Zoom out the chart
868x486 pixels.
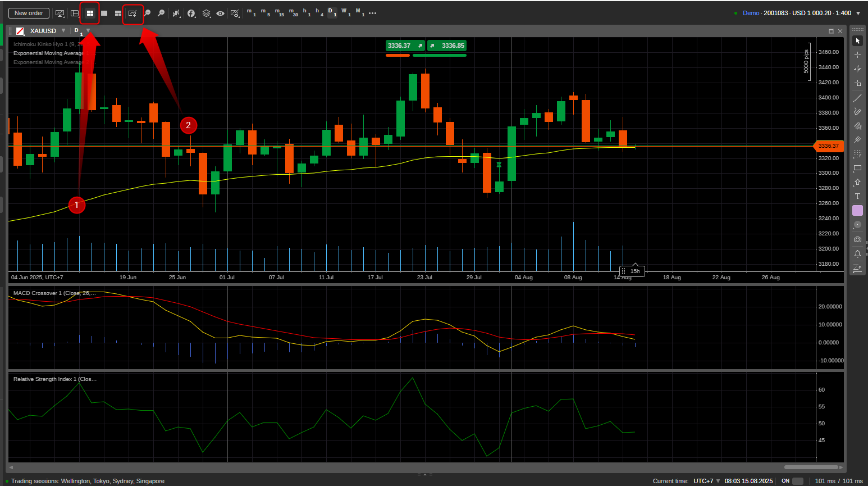point(147,13)
